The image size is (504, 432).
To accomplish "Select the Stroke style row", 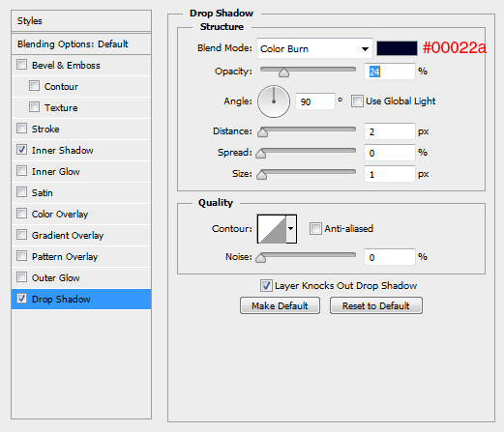I will point(81,129).
